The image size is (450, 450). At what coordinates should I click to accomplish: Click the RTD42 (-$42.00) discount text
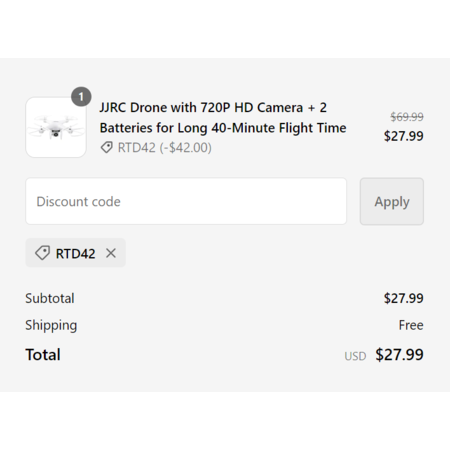(x=164, y=148)
